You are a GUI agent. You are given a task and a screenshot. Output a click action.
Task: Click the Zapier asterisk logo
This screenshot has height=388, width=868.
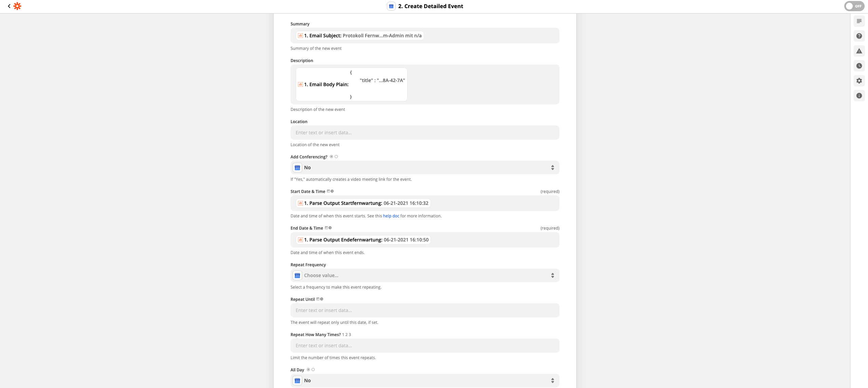pos(17,6)
